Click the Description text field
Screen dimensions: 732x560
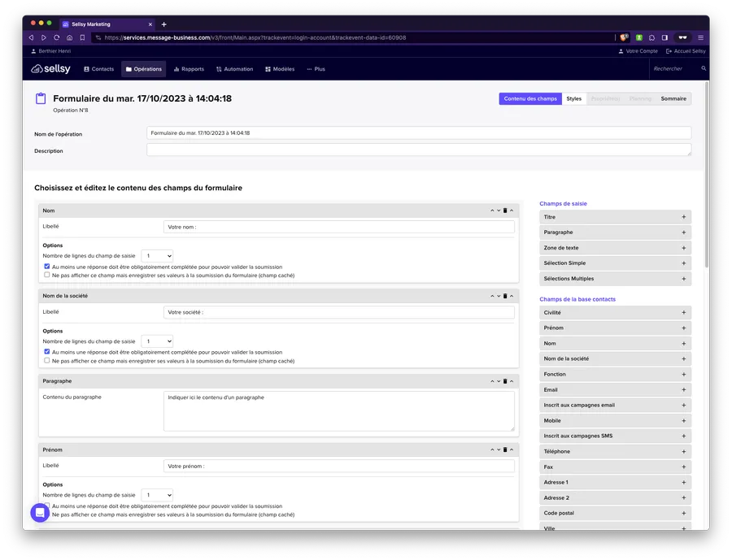coord(419,150)
